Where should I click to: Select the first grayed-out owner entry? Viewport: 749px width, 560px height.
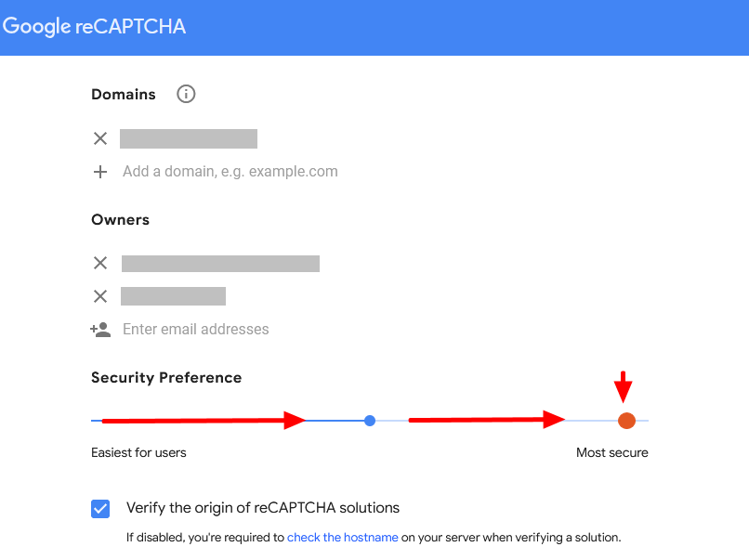tap(220, 263)
